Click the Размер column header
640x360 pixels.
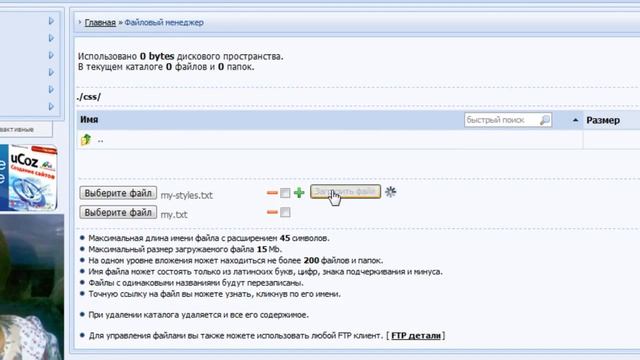(603, 120)
